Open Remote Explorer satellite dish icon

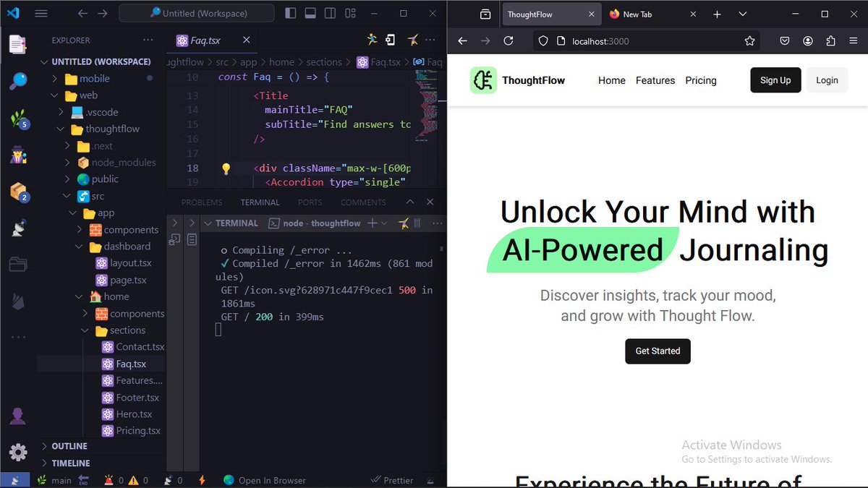[17, 228]
